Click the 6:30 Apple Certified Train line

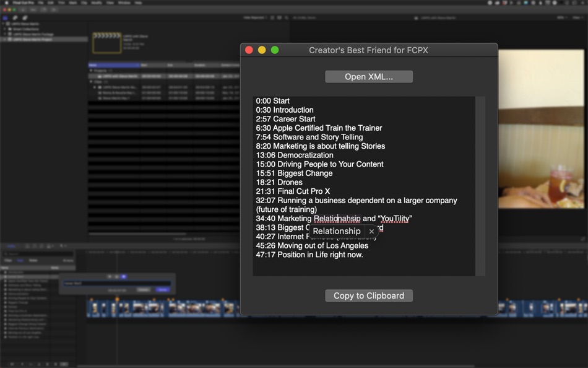point(319,128)
